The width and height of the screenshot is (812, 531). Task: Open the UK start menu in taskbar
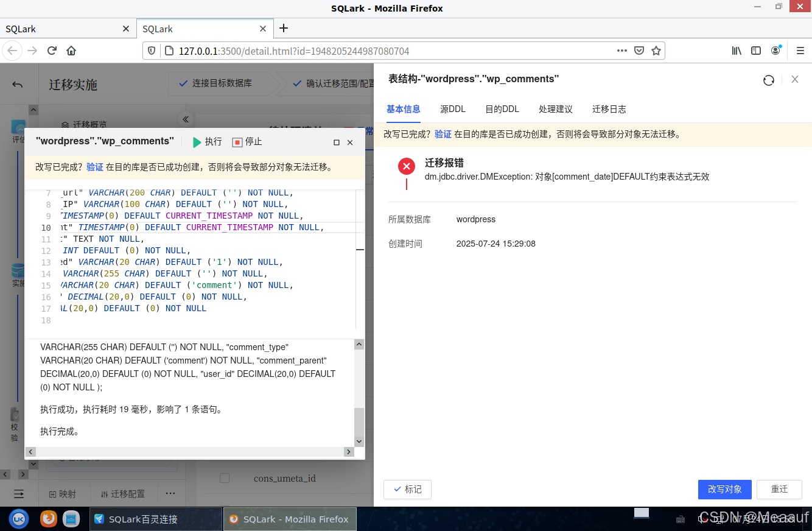click(x=19, y=519)
